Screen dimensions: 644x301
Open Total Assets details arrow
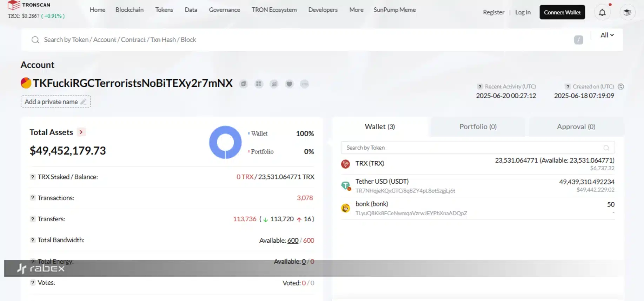tap(81, 132)
